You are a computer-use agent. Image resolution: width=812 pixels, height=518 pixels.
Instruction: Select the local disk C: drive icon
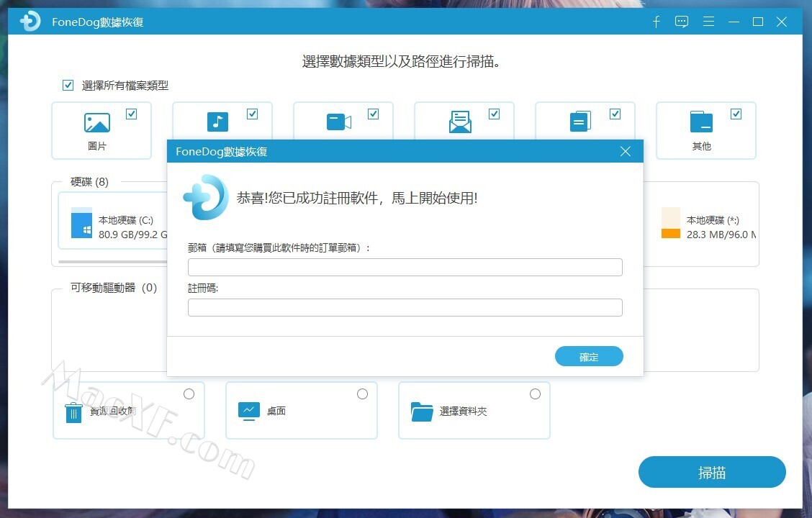click(81, 223)
